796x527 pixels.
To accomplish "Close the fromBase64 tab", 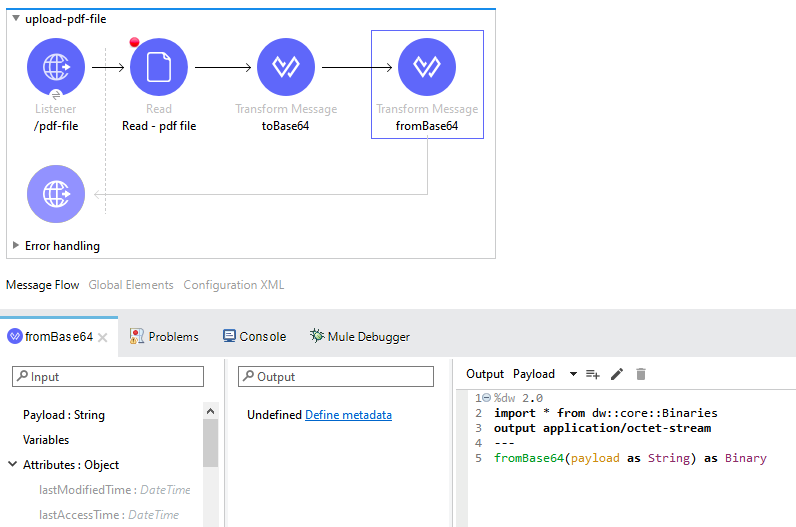I will [103, 337].
